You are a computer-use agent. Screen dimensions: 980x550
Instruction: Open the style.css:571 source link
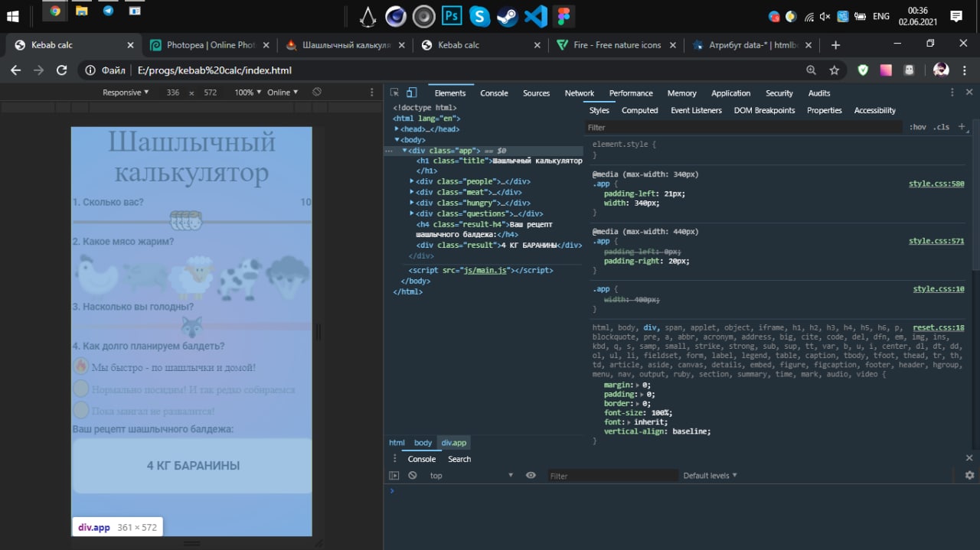click(936, 241)
